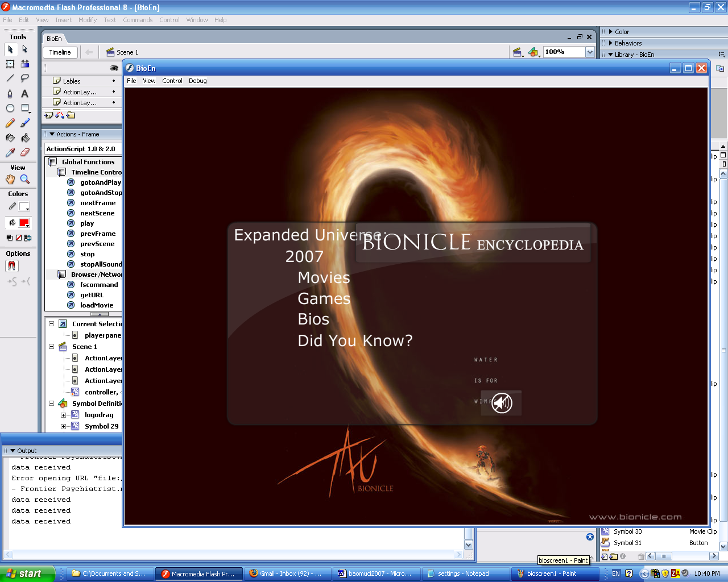Pick the Paint Bucket tool
728x582 pixels.
24,137
